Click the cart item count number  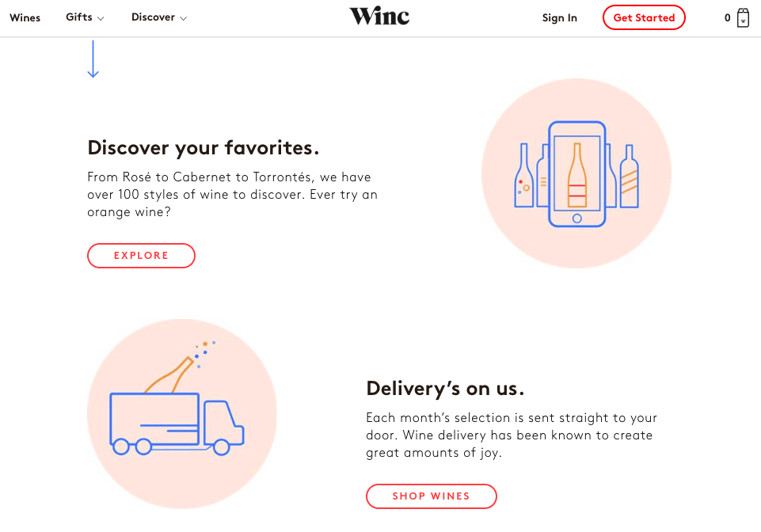tap(727, 18)
